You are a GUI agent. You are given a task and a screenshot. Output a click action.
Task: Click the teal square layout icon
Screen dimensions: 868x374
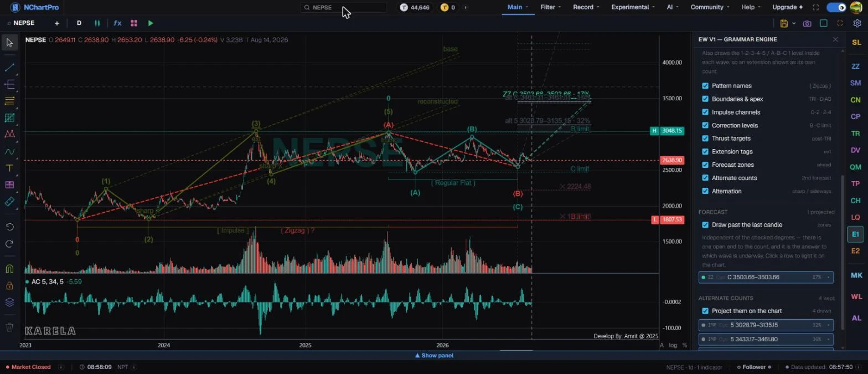824,23
